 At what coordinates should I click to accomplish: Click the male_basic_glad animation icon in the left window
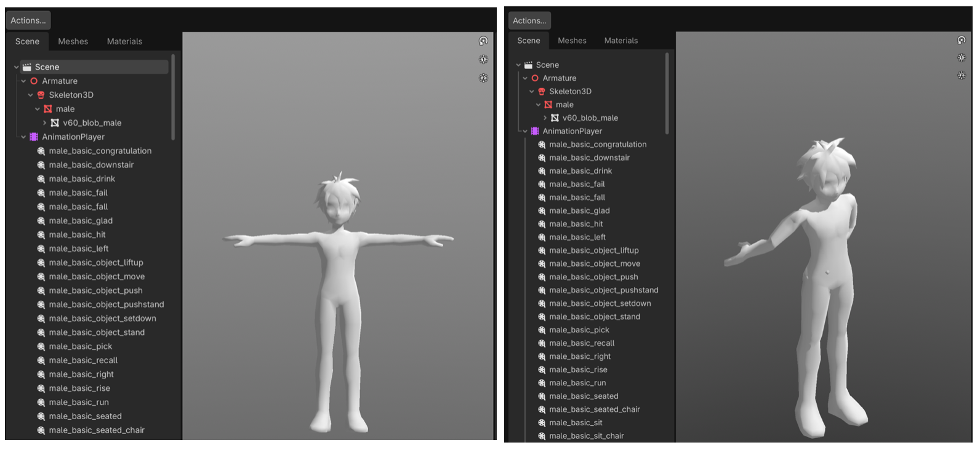pos(41,221)
